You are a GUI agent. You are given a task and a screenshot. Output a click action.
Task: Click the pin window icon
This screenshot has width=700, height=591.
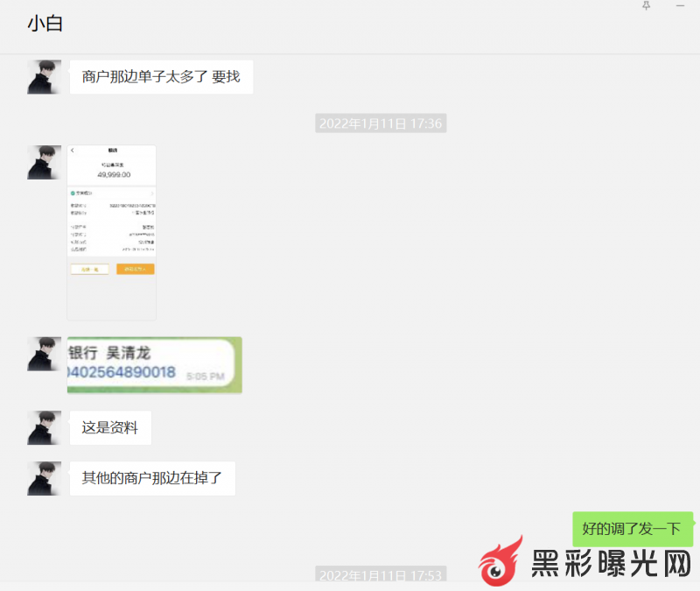[x=647, y=5]
